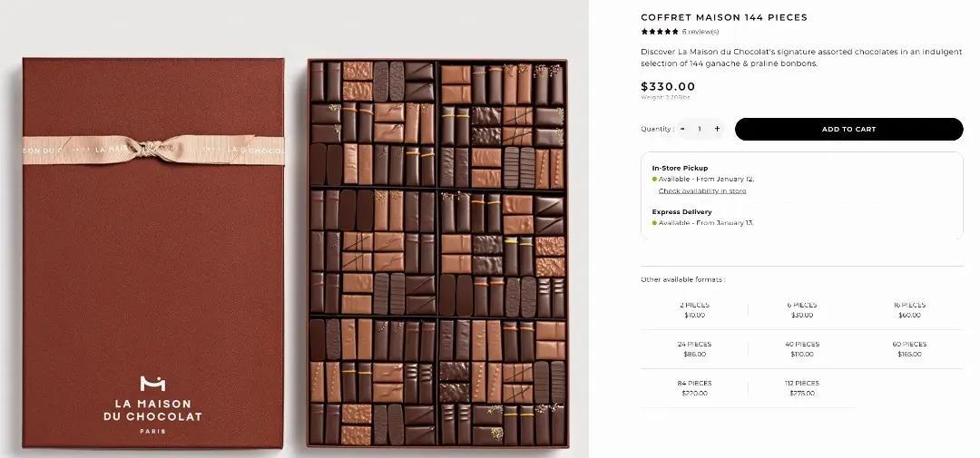
Task: Select the 40 Pieces $110.00 format
Action: coord(802,349)
